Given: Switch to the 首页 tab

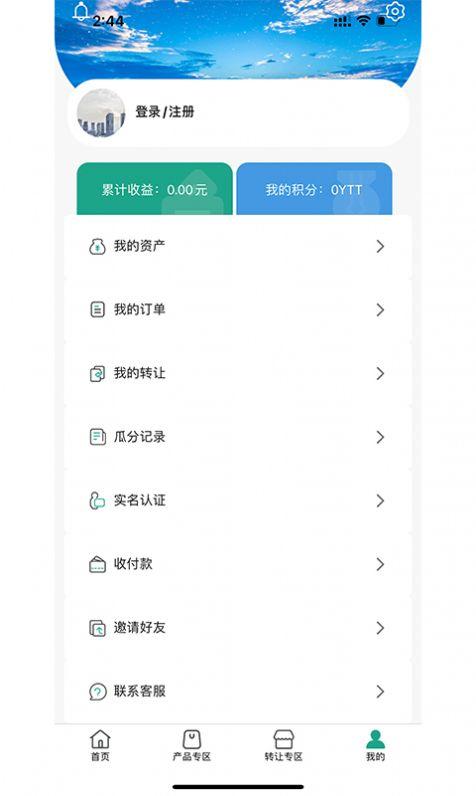Looking at the screenshot, I should tap(100, 745).
